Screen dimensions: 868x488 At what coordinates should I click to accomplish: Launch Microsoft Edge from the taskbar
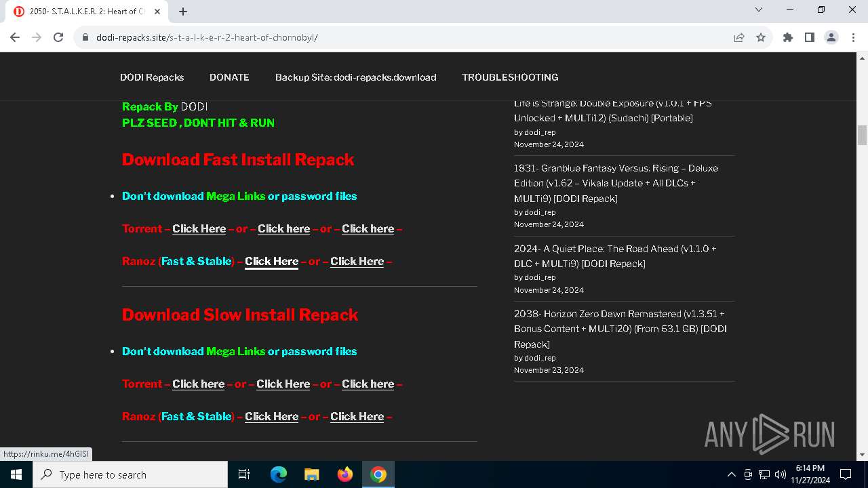pos(279,474)
